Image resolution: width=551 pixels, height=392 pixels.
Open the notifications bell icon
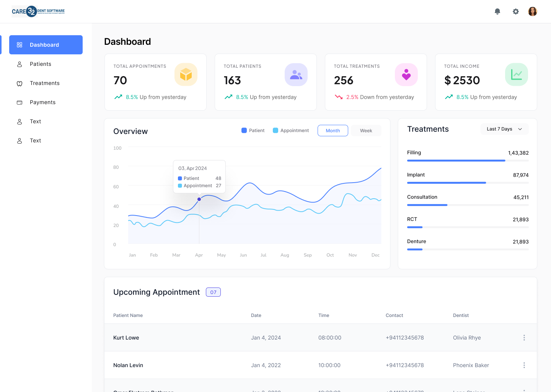(497, 11)
